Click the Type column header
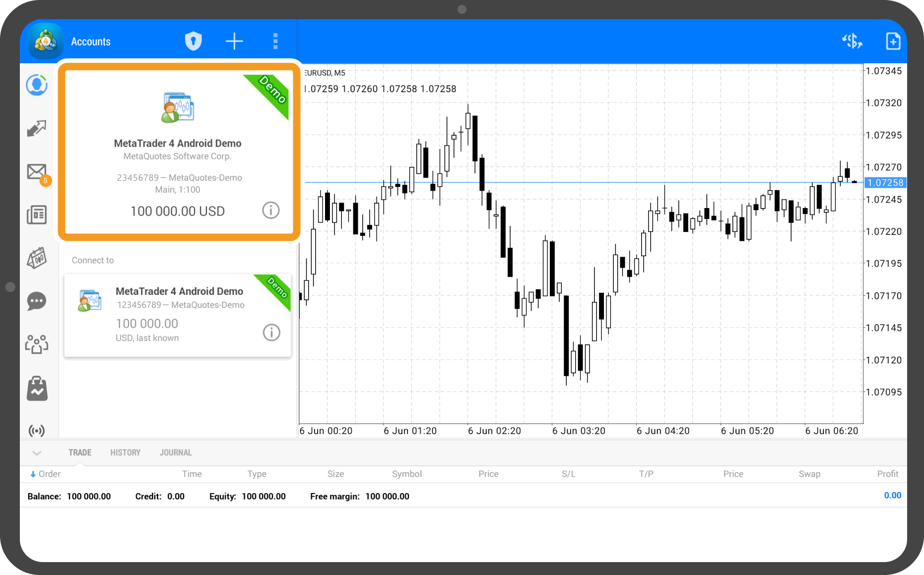This screenshot has width=924, height=575. point(257,474)
